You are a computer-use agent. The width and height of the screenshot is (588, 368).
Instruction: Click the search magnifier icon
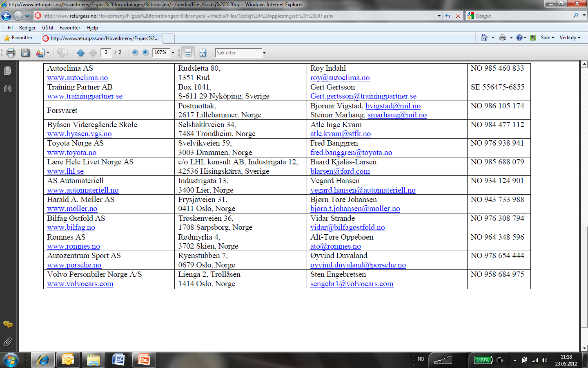pos(576,16)
